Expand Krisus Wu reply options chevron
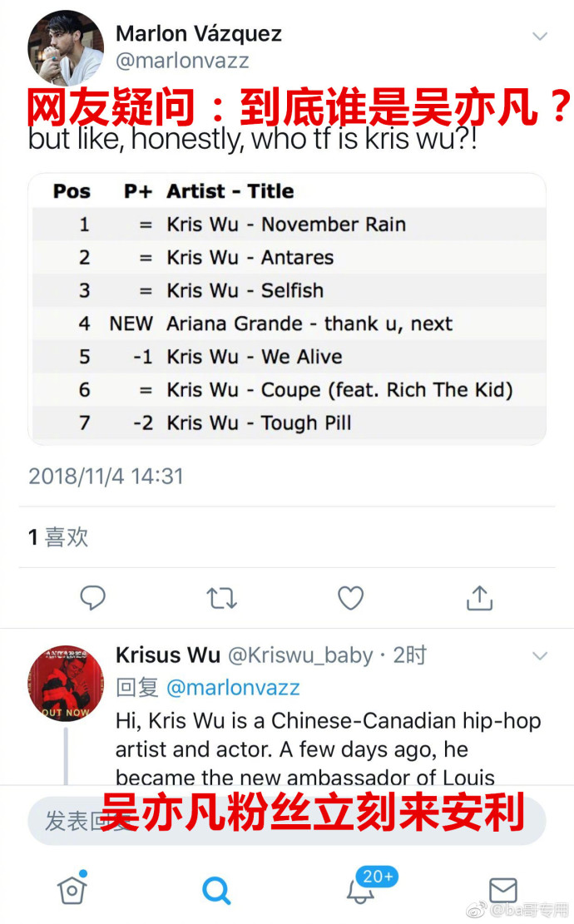574x924 pixels. [x=540, y=655]
